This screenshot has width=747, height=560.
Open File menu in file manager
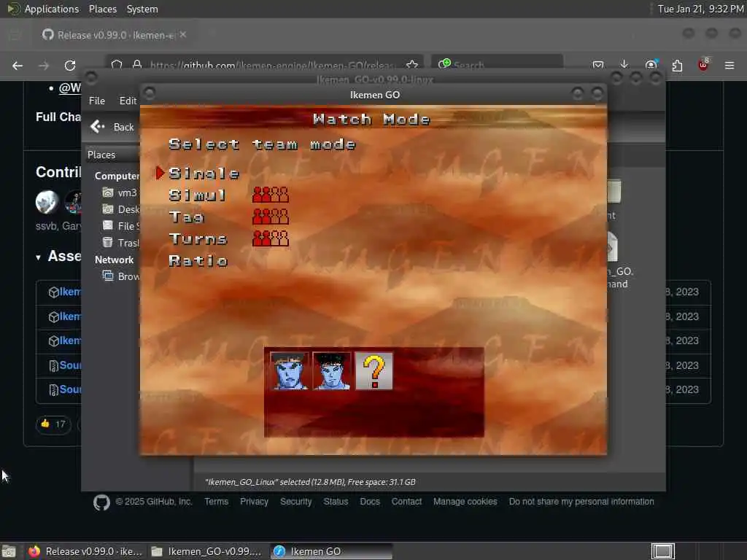97,101
